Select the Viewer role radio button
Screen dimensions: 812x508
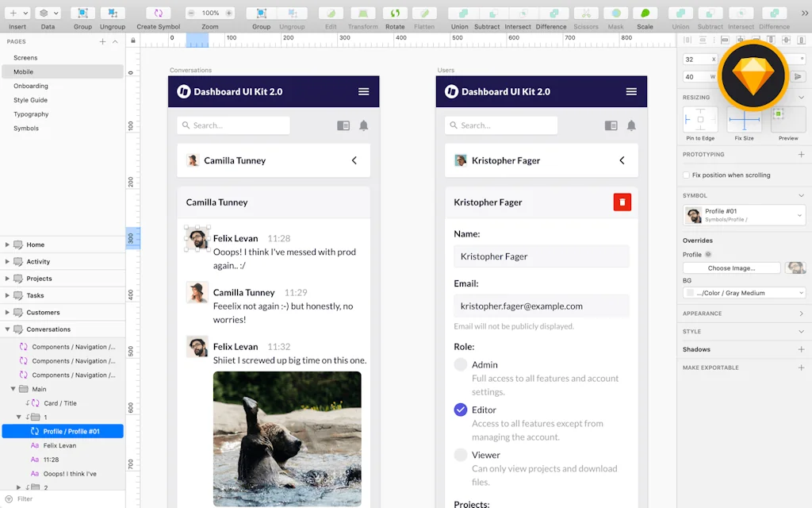(461, 455)
